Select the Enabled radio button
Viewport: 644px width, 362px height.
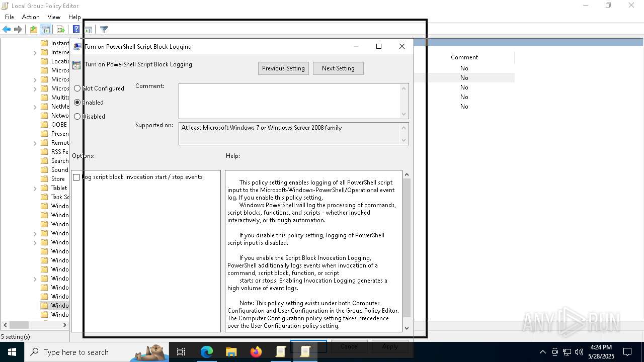tap(77, 103)
